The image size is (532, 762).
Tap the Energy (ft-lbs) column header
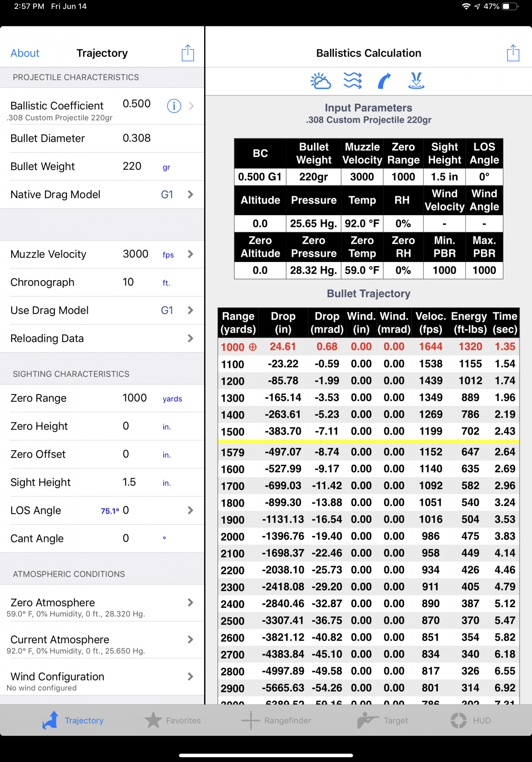coord(470,323)
